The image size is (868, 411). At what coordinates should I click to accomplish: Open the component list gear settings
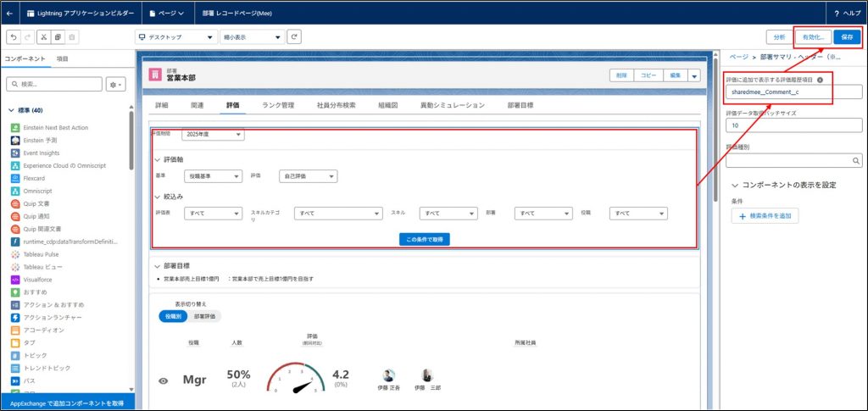(116, 85)
